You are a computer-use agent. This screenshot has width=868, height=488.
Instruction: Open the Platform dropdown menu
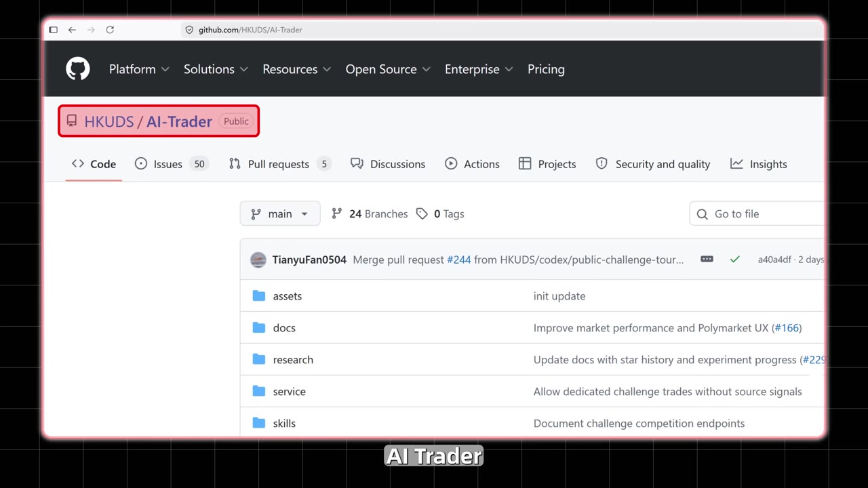pyautogui.click(x=139, y=69)
